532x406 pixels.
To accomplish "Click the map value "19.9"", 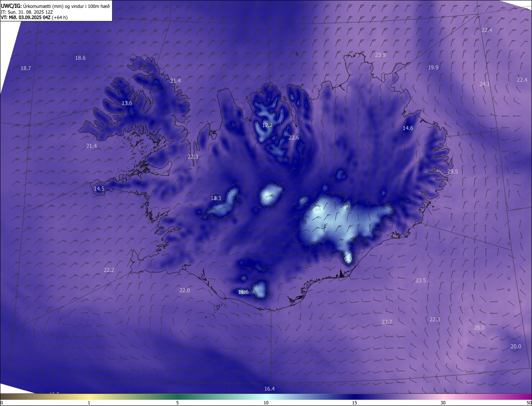I will click(x=433, y=68).
